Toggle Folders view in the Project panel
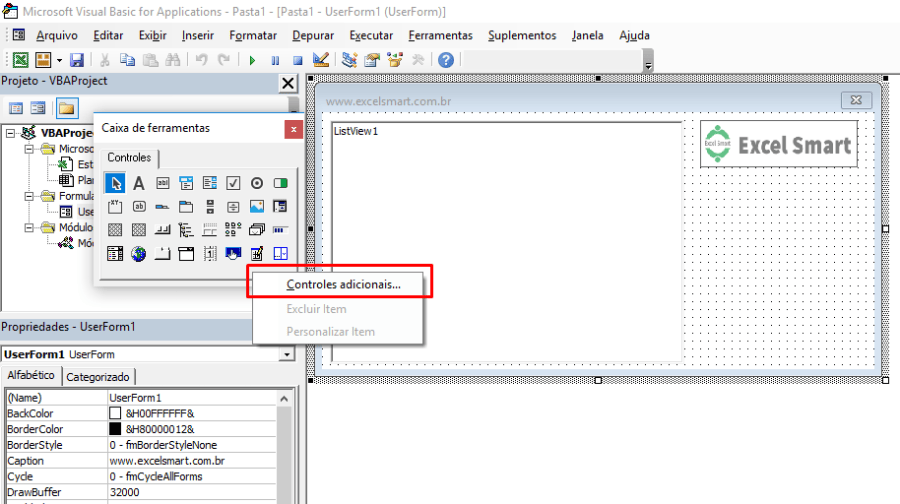The image size is (900, 504). pyautogui.click(x=67, y=108)
